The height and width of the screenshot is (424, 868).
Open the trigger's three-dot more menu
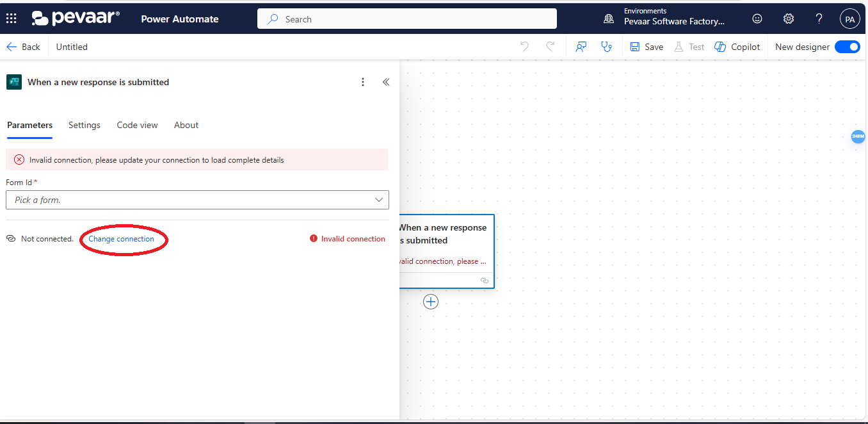tap(363, 82)
